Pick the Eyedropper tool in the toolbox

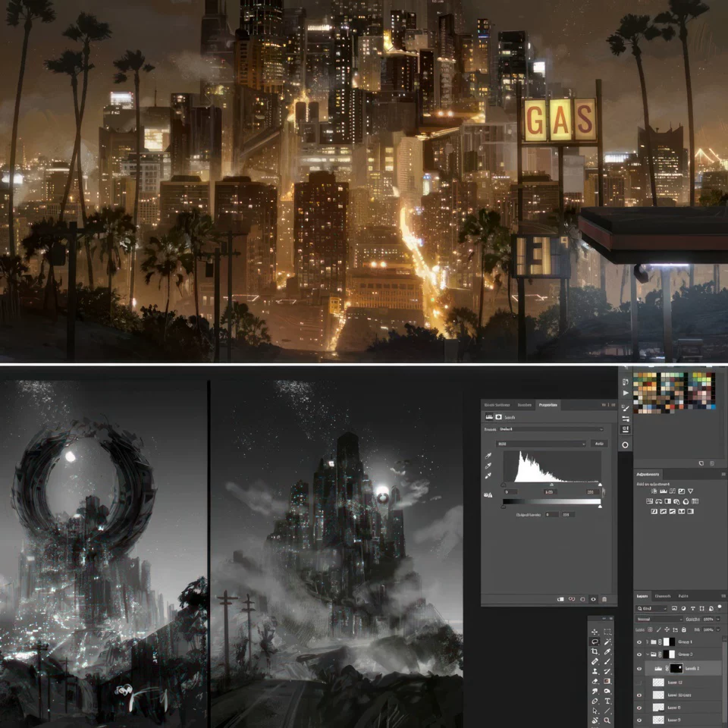coord(607,651)
